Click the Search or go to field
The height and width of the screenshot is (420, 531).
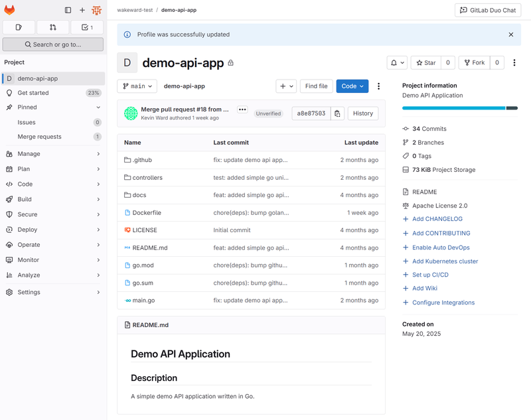click(53, 44)
